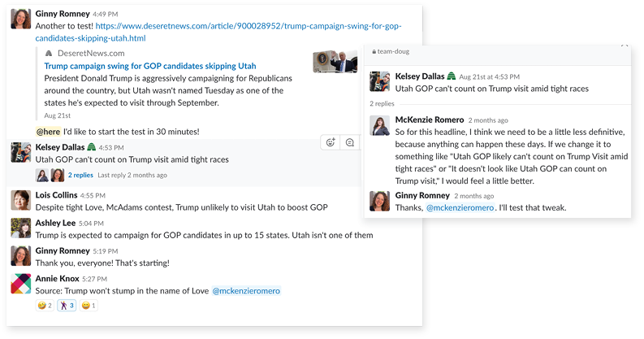Screen dimensions: 644x339
Task: Expand the 2 replies thread link
Action: (80, 175)
